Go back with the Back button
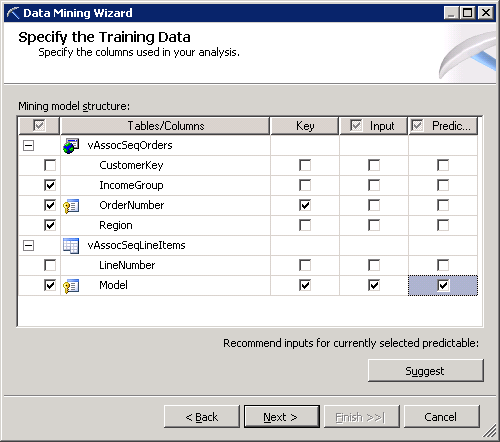The width and height of the screenshot is (500, 442). [x=202, y=417]
